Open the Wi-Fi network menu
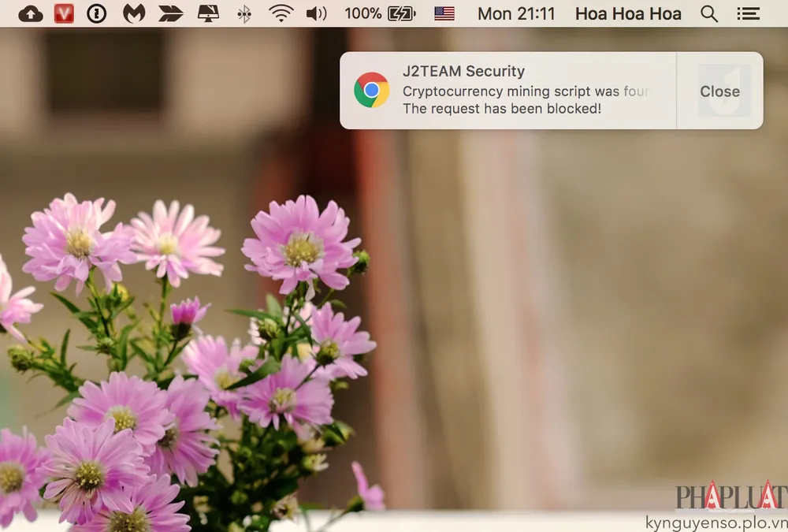Screen dimensions: 788x532 (280, 13)
